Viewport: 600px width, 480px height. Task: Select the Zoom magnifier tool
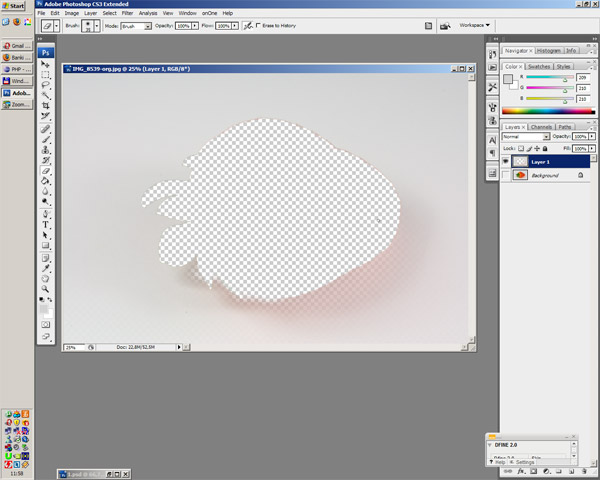pos(46,287)
